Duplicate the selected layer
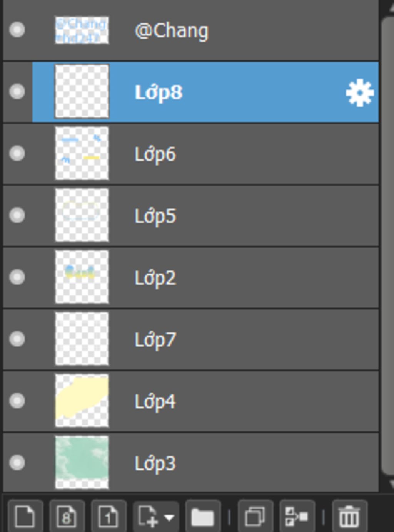 tap(255, 516)
